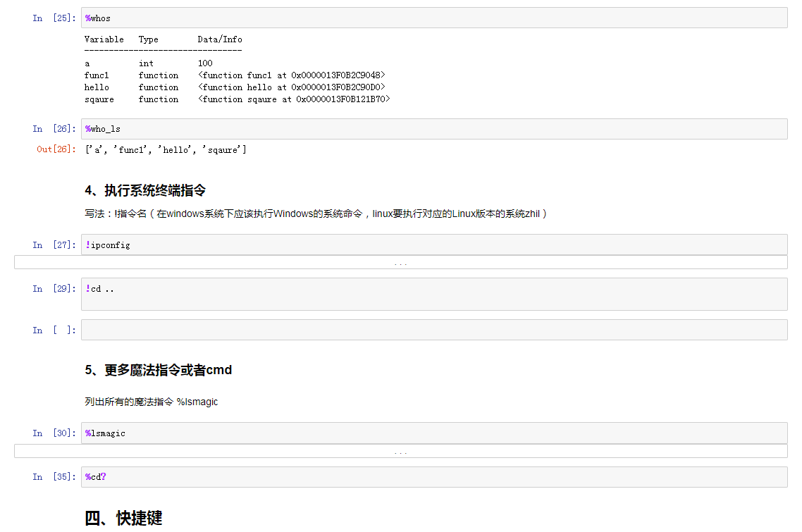Click the In [27] prompt label
This screenshot has width=802, height=532.
54,245
